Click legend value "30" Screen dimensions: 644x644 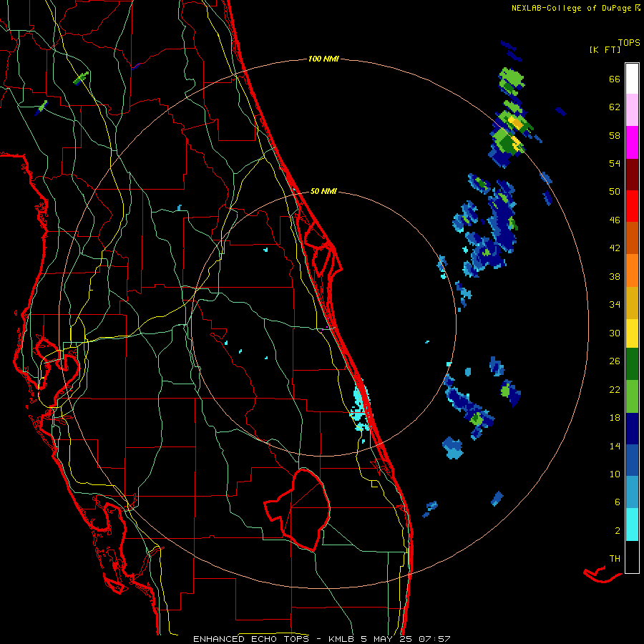615,333
